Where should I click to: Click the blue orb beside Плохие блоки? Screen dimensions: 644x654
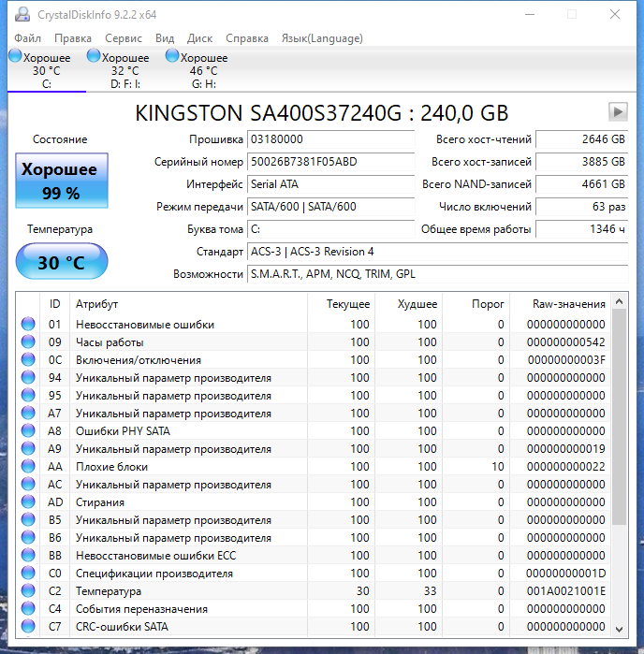(28, 467)
